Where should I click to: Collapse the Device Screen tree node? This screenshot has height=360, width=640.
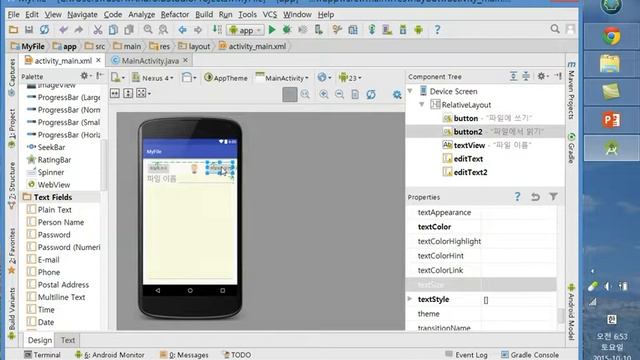(410, 91)
